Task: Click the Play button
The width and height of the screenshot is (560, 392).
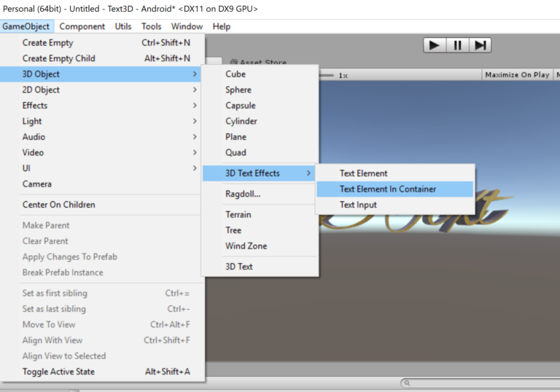Action: click(435, 45)
